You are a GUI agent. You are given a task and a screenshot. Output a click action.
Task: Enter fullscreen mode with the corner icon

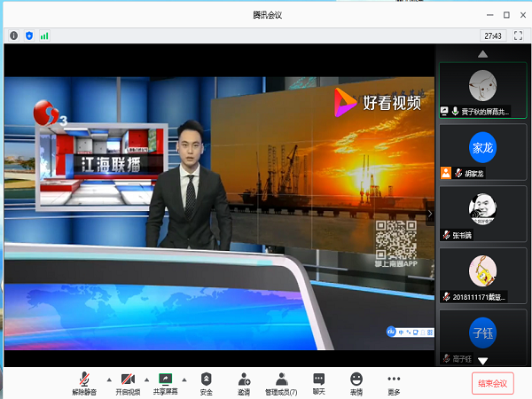(x=519, y=35)
